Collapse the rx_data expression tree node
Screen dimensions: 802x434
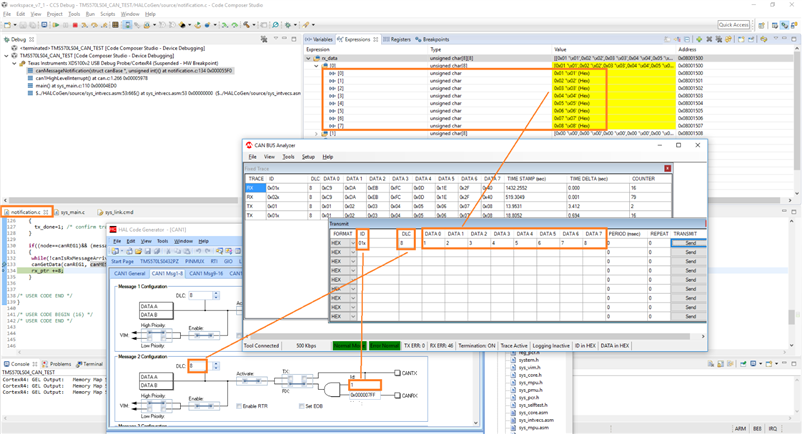[308, 59]
